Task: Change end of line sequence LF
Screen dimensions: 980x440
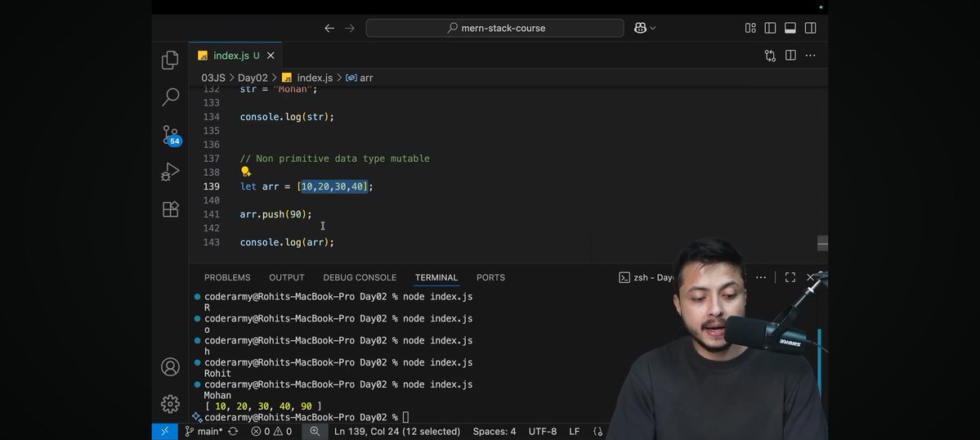Action: tap(575, 431)
